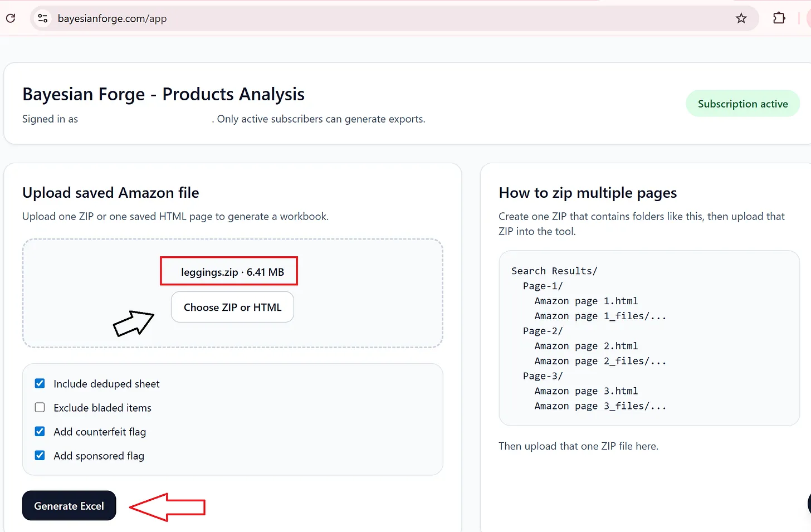Open the browser extensions puzzle icon
The height and width of the screenshot is (532, 811).
tap(779, 18)
